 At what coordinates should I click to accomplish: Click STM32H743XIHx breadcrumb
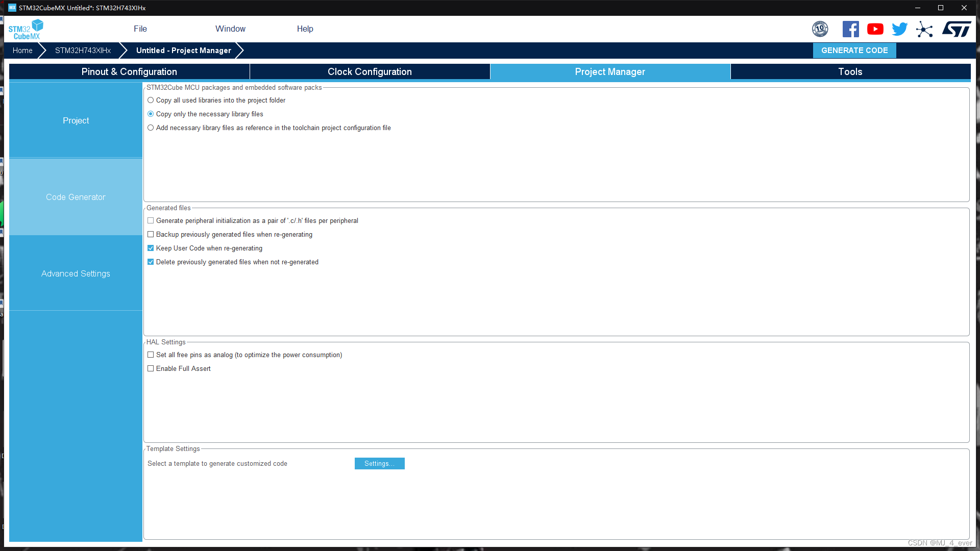coord(83,51)
